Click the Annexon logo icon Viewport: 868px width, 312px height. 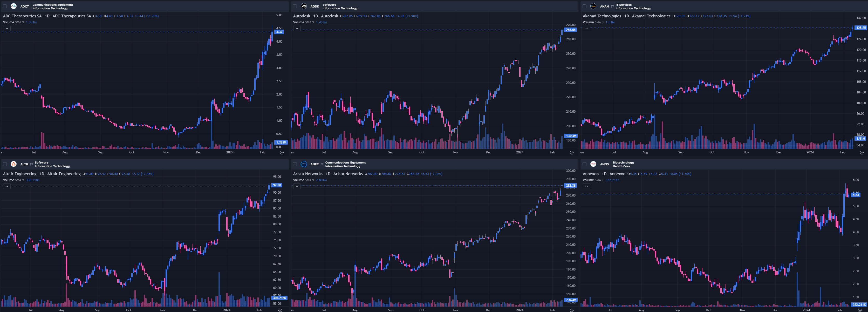[x=593, y=164]
